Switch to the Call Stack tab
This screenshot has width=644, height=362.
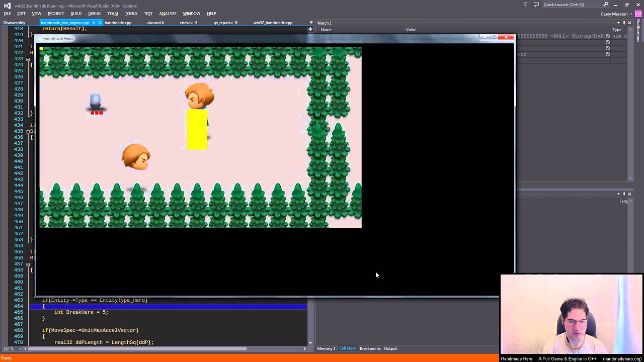coord(348,348)
